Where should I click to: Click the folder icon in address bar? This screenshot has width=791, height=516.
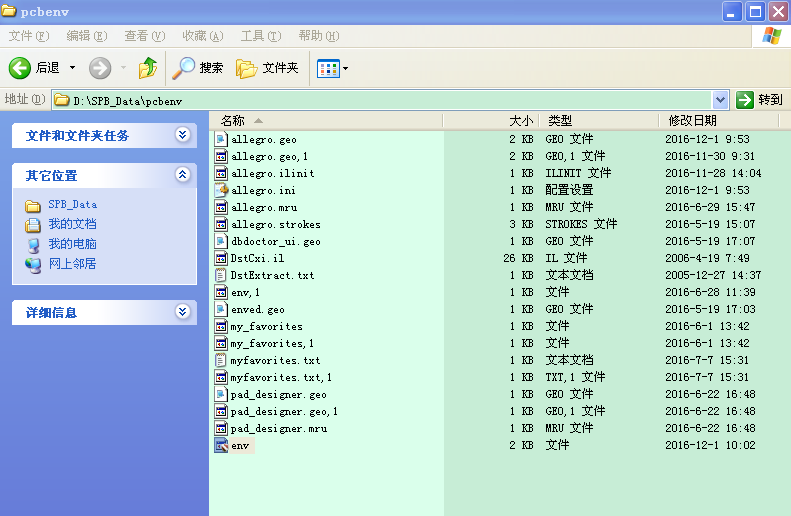point(62,100)
